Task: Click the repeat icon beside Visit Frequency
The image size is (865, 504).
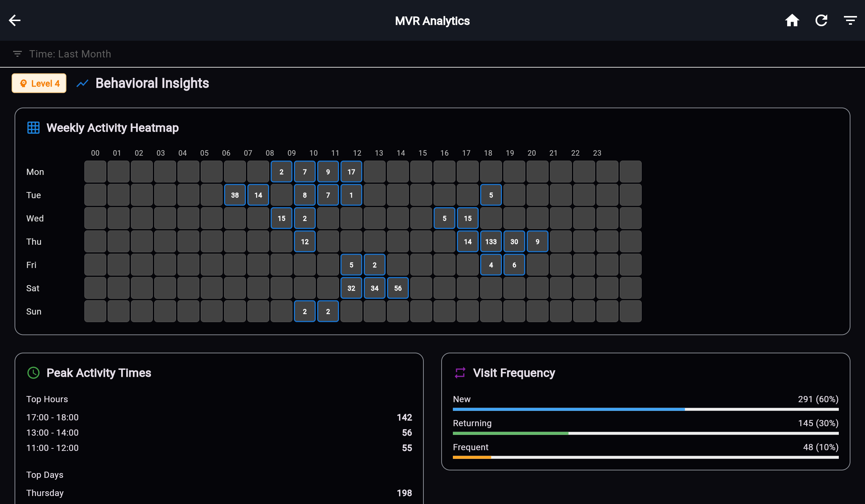Action: point(460,373)
